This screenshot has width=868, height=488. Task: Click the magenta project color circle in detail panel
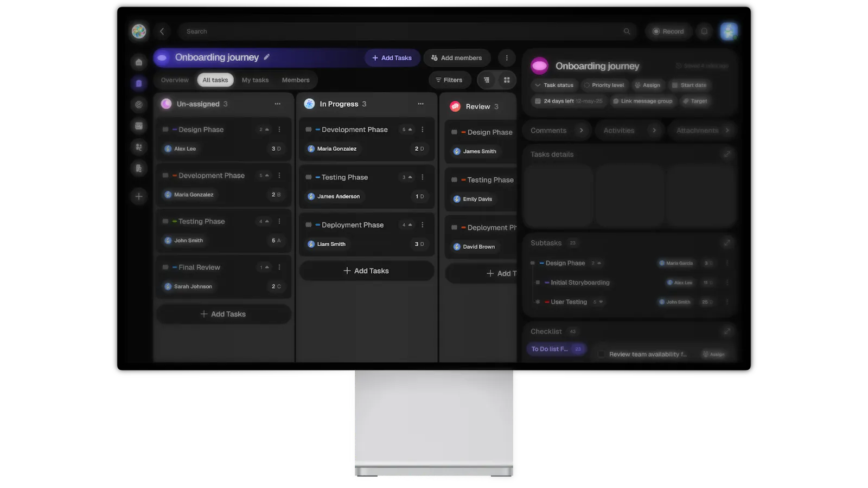pyautogui.click(x=539, y=66)
